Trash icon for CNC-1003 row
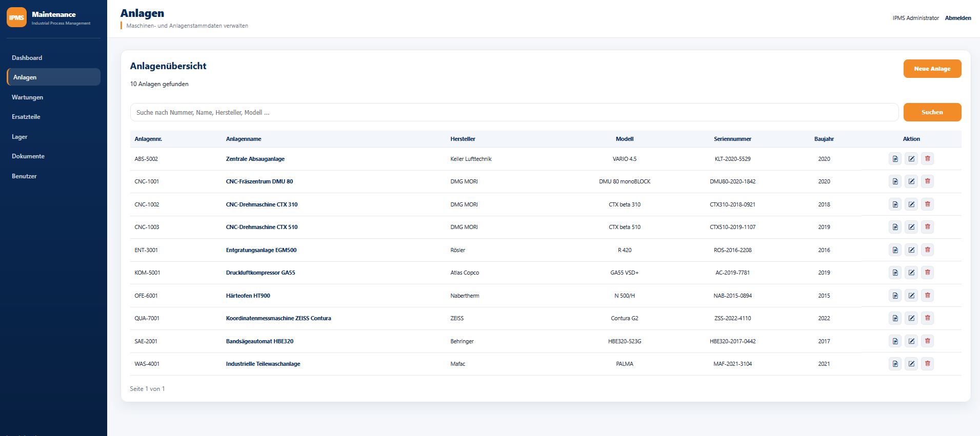This screenshot has height=436, width=980. click(x=927, y=227)
